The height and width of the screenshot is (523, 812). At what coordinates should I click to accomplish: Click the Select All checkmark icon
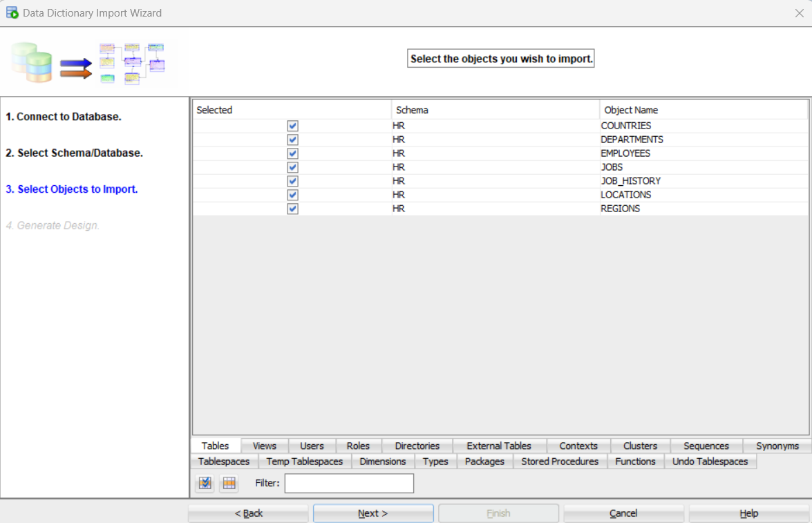[205, 483]
